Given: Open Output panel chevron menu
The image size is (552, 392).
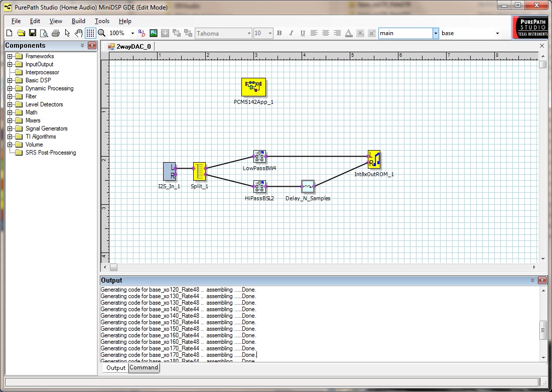Looking at the screenshot, I should point(532,281).
